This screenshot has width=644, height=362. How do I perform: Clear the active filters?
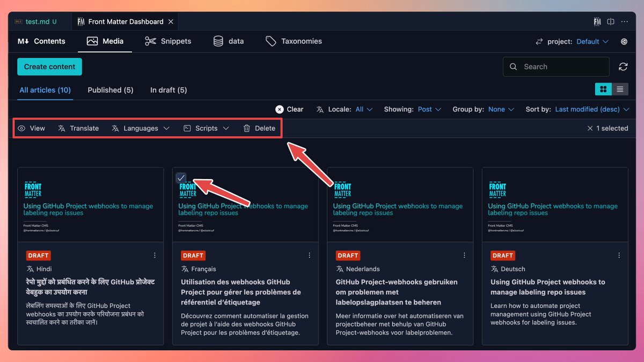point(289,109)
